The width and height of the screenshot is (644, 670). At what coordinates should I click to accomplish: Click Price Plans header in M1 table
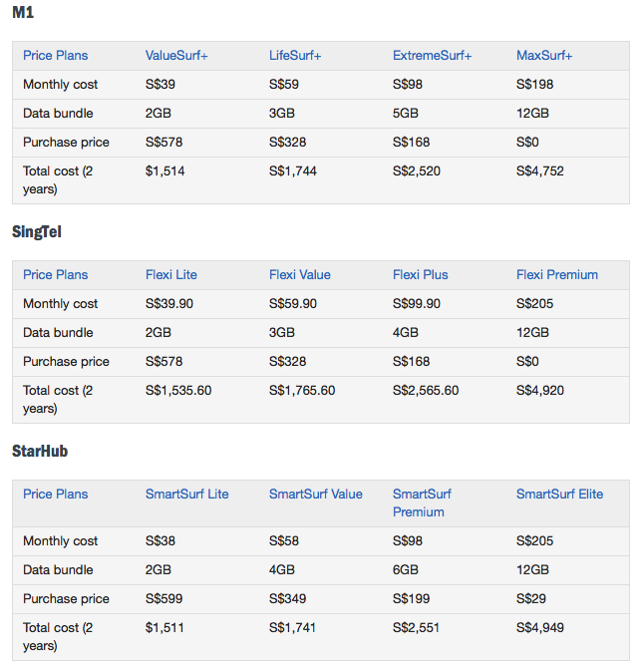point(56,56)
